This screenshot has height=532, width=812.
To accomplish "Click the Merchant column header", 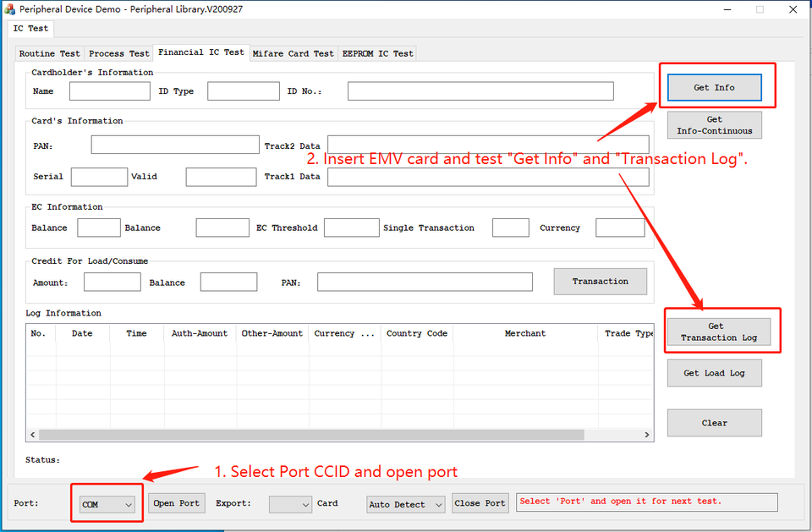I will (525, 333).
